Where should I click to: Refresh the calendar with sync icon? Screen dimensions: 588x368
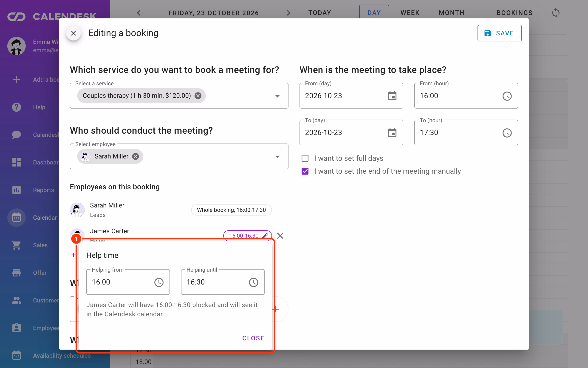coord(556,13)
